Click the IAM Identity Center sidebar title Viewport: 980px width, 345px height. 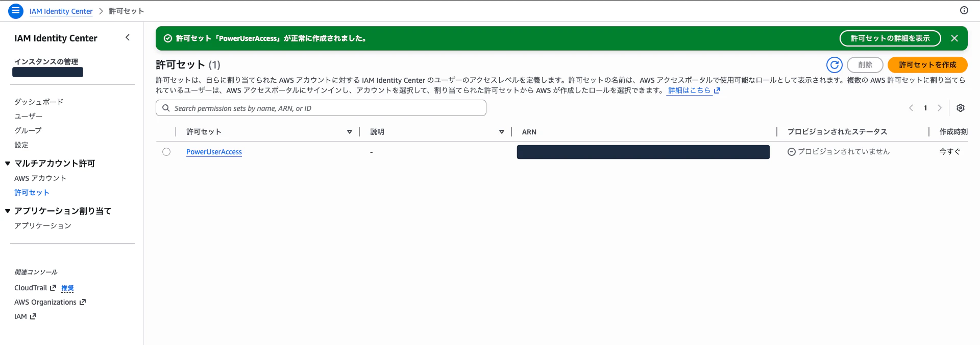pyautogui.click(x=56, y=38)
